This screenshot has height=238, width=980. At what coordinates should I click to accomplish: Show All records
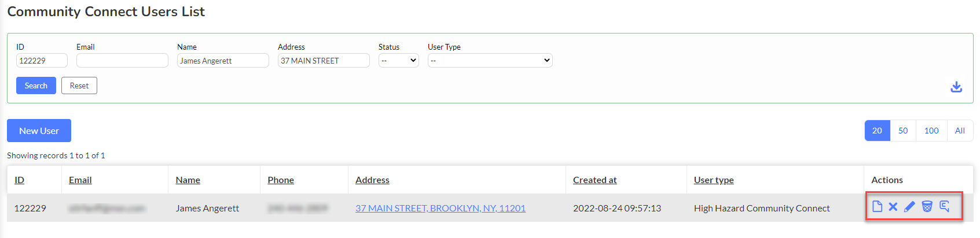click(x=960, y=131)
